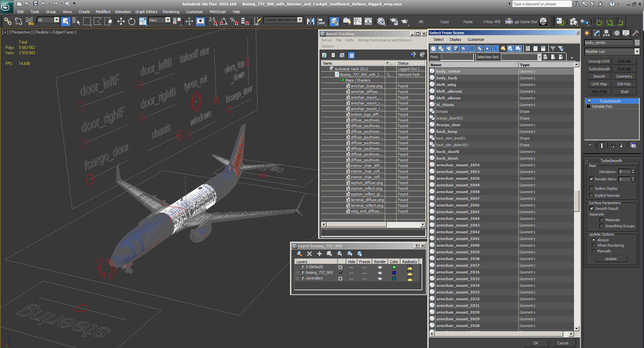Screen dimensions: 644x348
Task: Open the Graph Editors menu
Action: pos(146,12)
